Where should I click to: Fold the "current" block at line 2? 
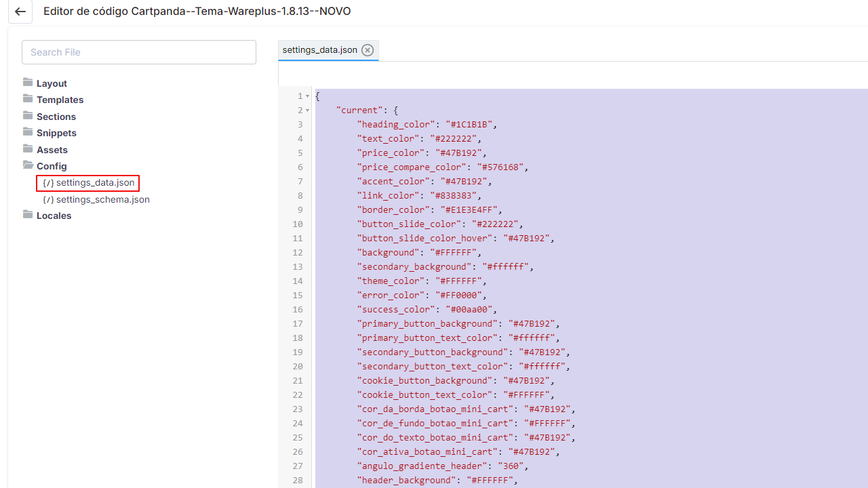[307, 110]
